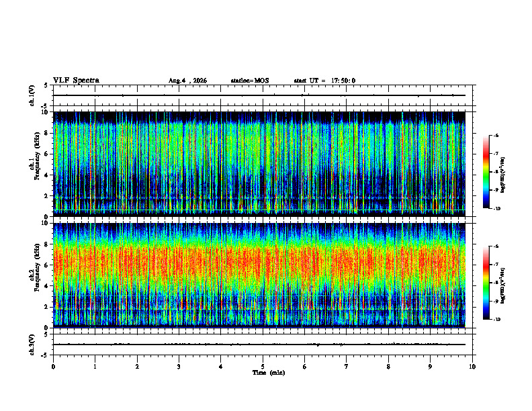
Task: Click the "ch.1(V)" waveform axis label
Action: [x=32, y=95]
